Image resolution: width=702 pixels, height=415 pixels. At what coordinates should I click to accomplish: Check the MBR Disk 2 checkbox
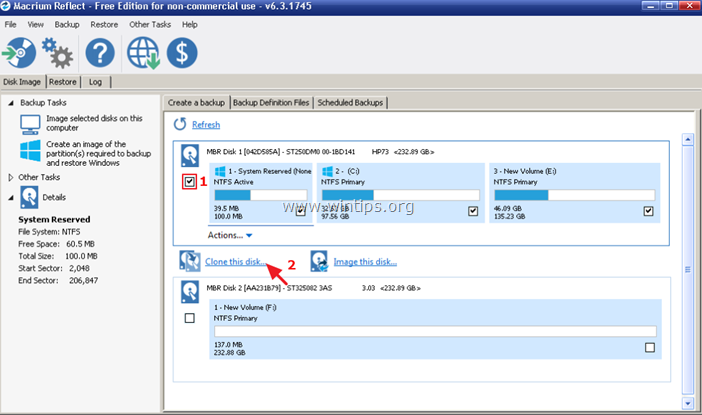[x=189, y=318]
